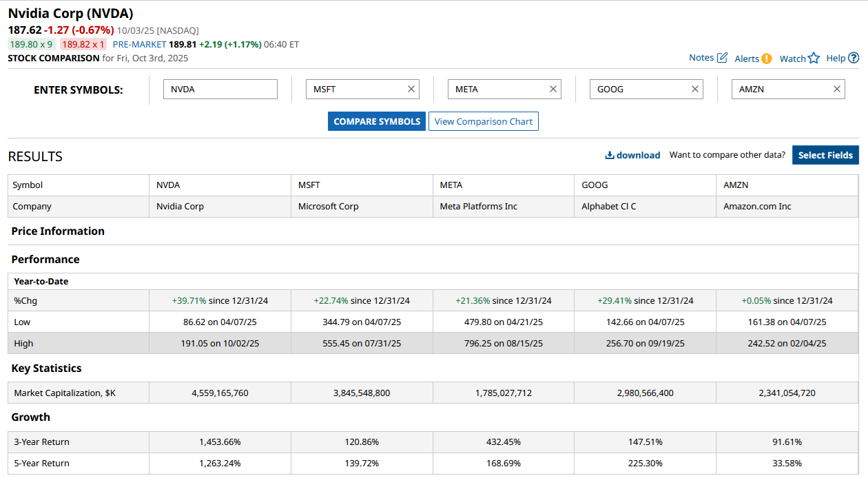Click the Pre-Market label link
This screenshot has width=868, height=478.
click(140, 44)
